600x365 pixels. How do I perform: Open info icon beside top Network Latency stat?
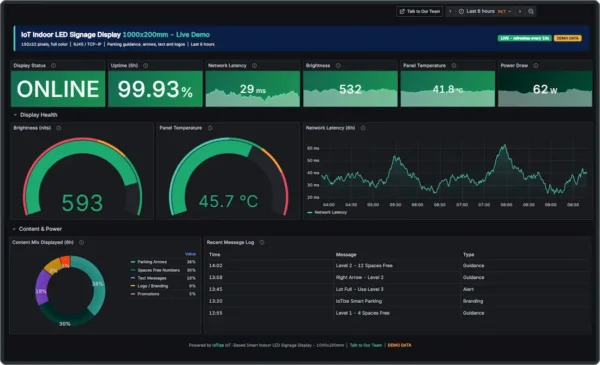[254, 65]
